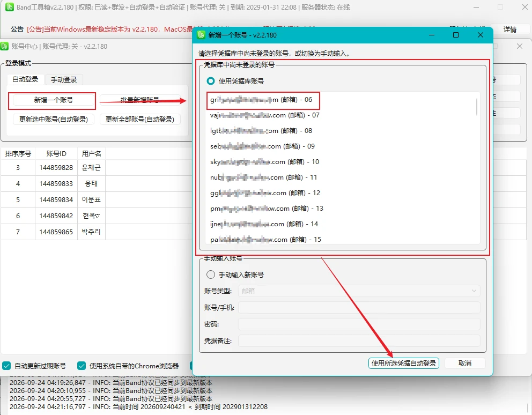Select account ID 144859833 in table
Viewport: 532px width, 415px height.
click(56, 183)
